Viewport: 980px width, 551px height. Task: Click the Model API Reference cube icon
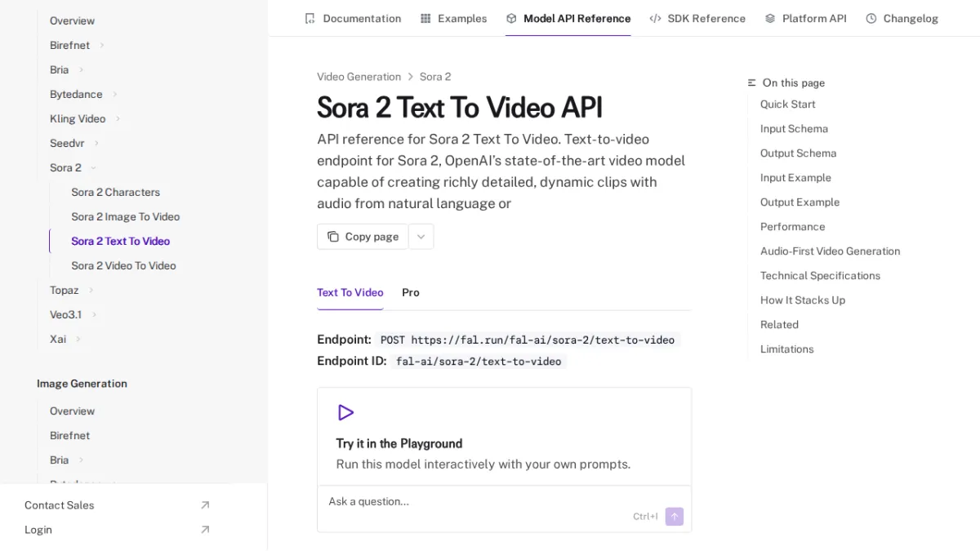[511, 18]
